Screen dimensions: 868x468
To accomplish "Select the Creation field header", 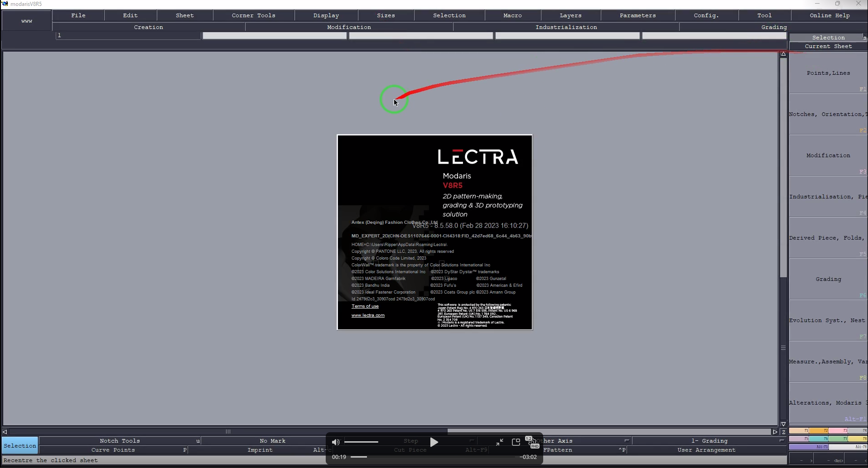I will point(149,27).
